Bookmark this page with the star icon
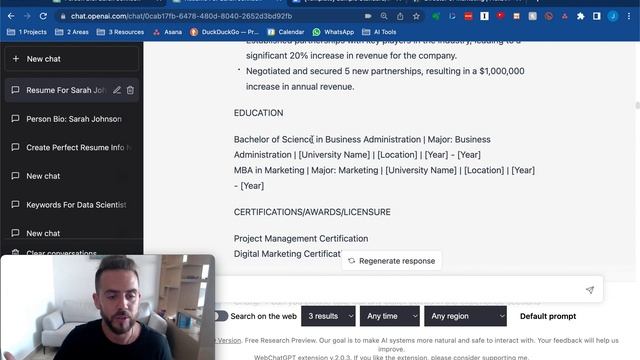Viewport: 640px width, 360px height. (416, 16)
